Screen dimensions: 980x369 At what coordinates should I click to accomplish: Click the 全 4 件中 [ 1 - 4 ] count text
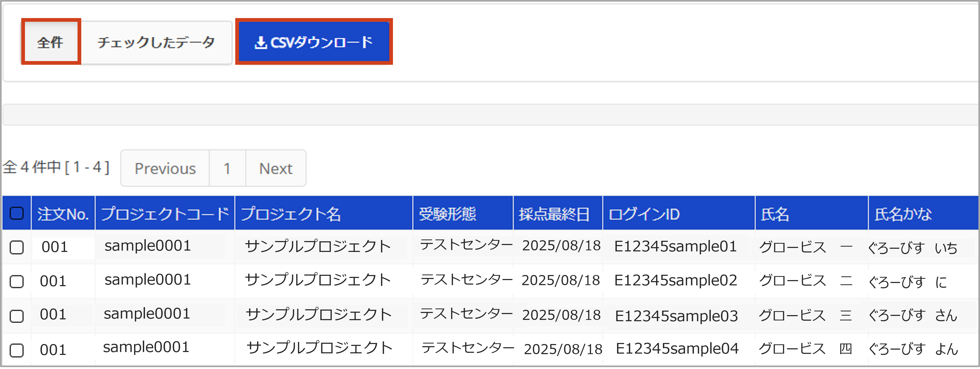[x=56, y=168]
